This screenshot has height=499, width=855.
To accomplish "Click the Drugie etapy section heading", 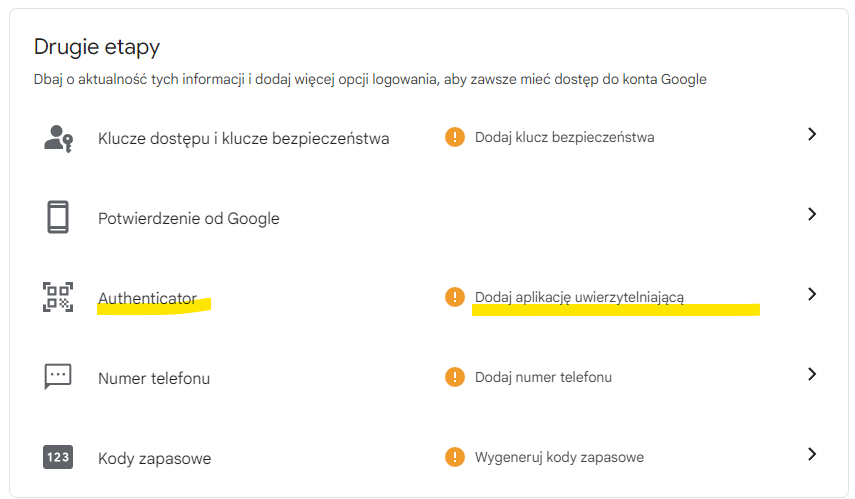I will [x=97, y=46].
